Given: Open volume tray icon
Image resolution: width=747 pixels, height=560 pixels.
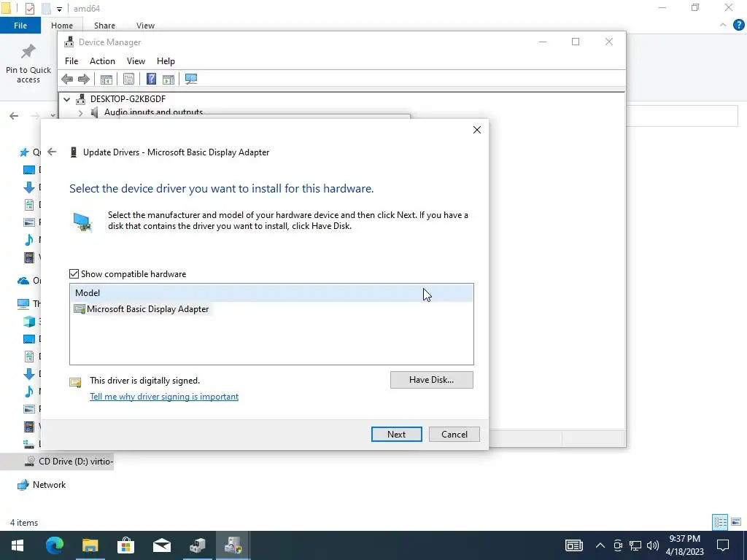Looking at the screenshot, I should (x=653, y=545).
